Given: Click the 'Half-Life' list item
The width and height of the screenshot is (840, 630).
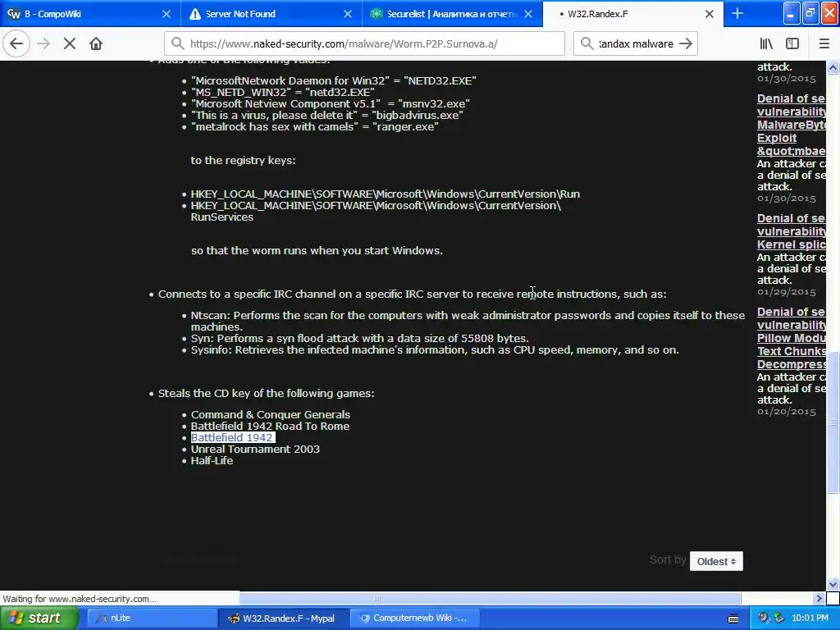Looking at the screenshot, I should pos(212,461).
